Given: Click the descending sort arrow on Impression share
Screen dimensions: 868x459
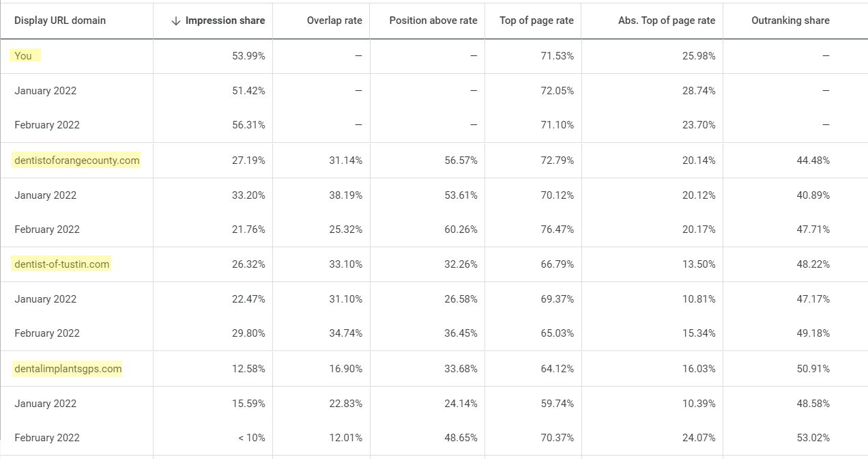Looking at the screenshot, I should (x=176, y=20).
